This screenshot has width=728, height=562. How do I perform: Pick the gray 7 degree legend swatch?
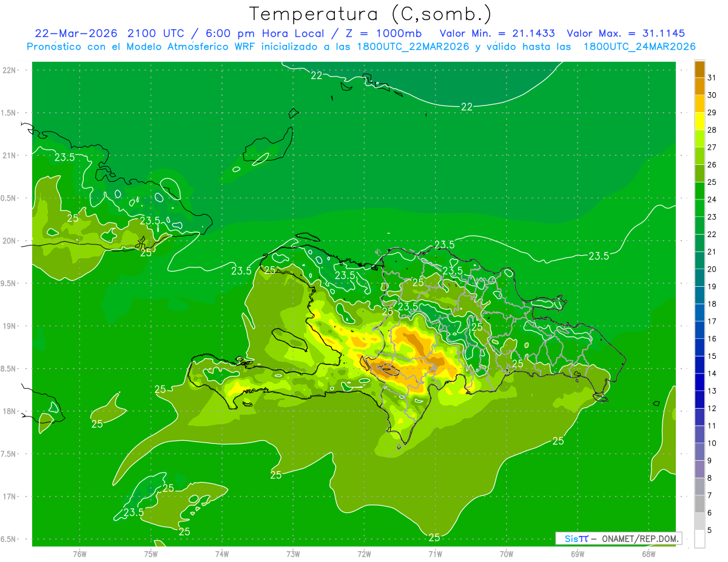click(699, 486)
